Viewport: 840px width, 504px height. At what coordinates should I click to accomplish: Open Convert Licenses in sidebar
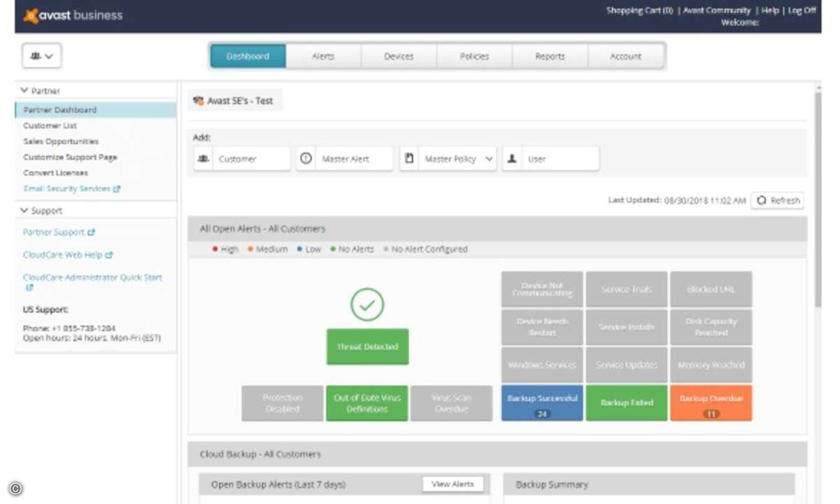pos(56,173)
